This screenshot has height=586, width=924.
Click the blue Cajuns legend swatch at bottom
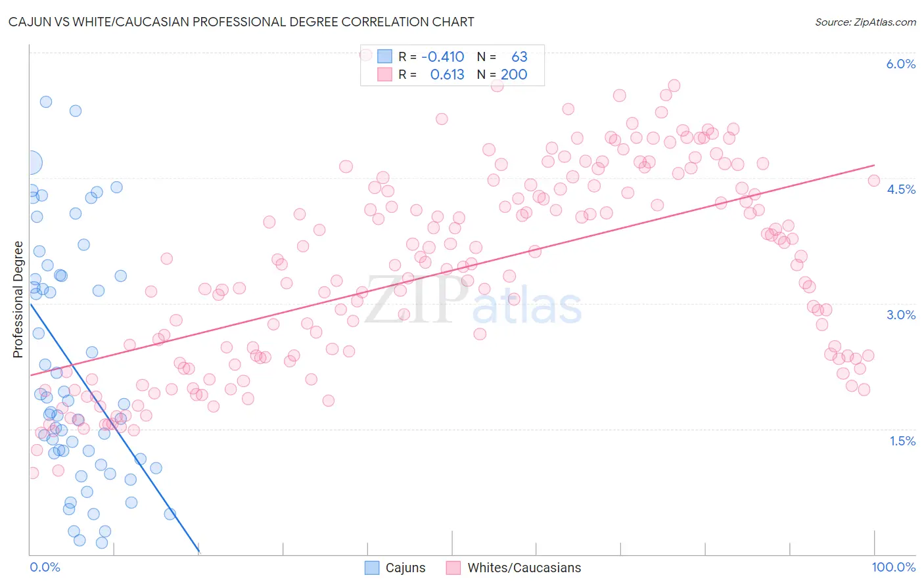coord(372,568)
